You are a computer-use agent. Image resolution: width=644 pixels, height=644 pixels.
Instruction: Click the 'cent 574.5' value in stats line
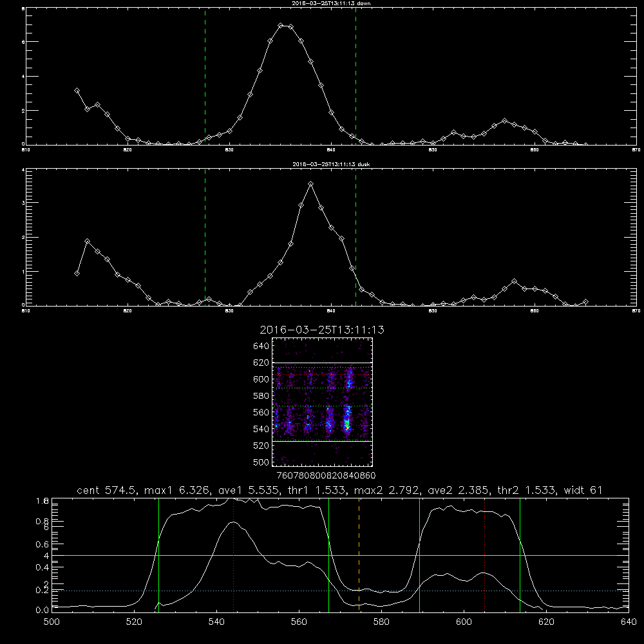[x=107, y=490]
